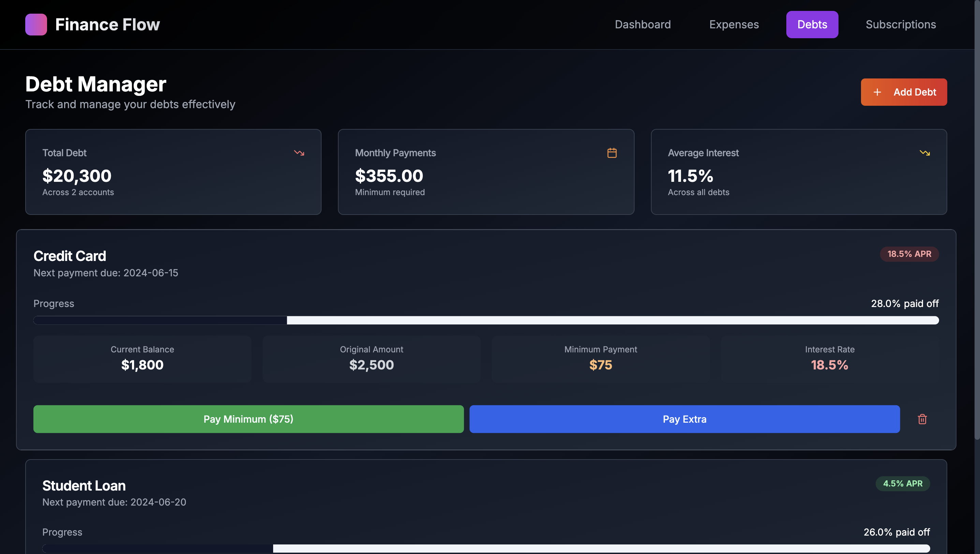
Task: Delete the Credit Card debt via trash icon
Action: tap(922, 419)
